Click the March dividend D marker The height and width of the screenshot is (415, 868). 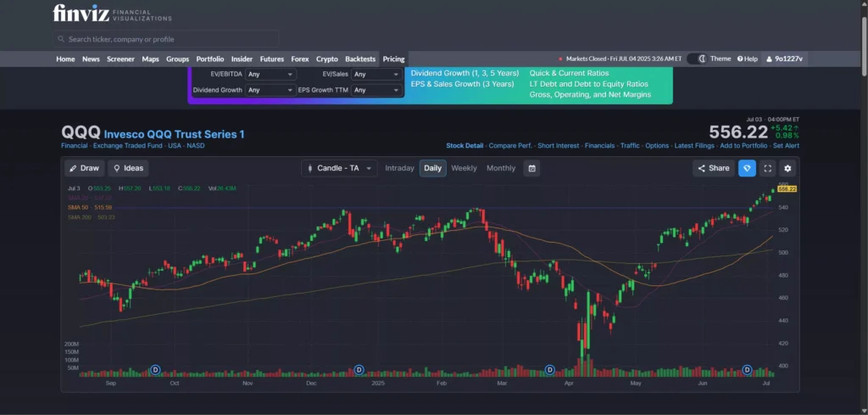coord(549,369)
